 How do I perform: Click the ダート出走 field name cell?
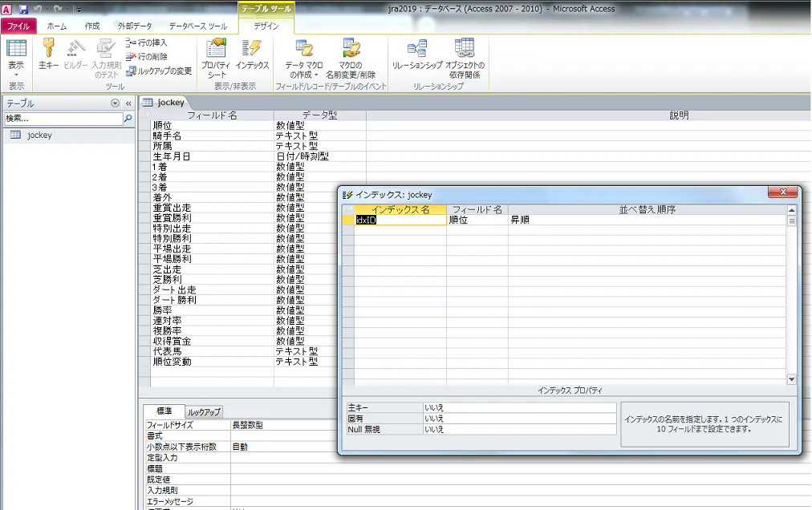pos(212,290)
